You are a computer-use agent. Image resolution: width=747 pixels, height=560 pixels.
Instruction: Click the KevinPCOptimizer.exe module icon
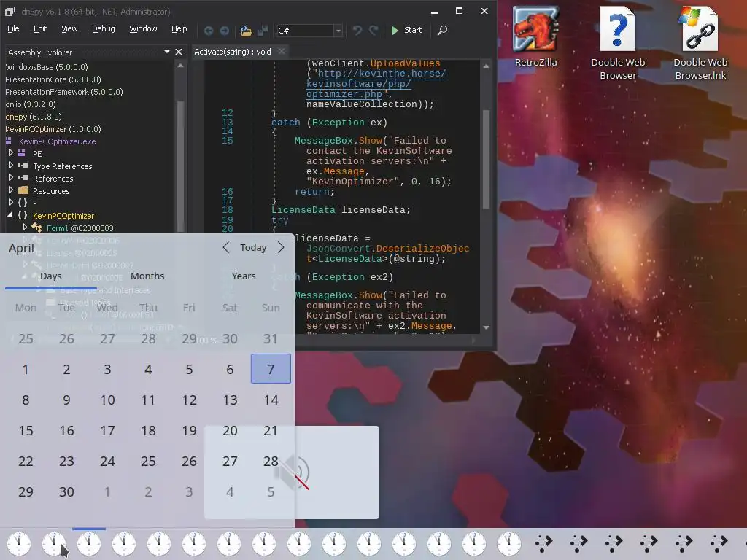[9, 141]
